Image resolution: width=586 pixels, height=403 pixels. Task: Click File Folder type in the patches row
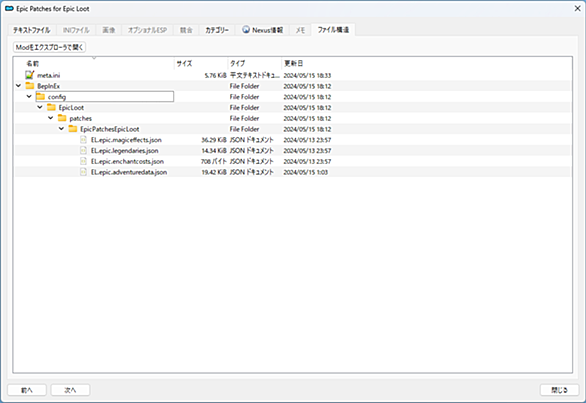click(244, 119)
